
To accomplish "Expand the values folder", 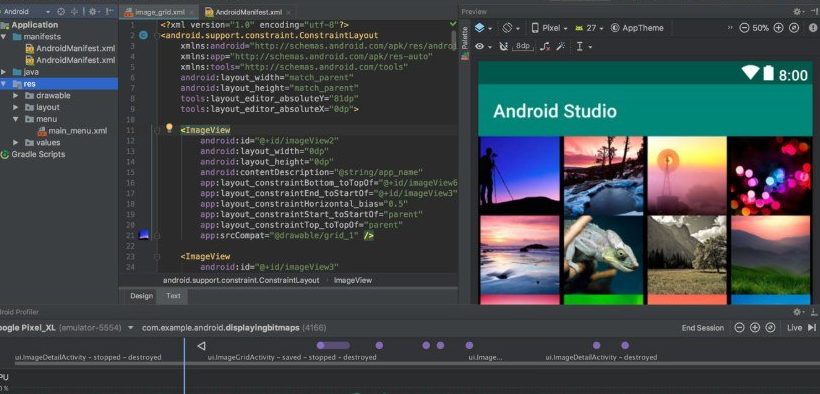I will click(x=16, y=142).
